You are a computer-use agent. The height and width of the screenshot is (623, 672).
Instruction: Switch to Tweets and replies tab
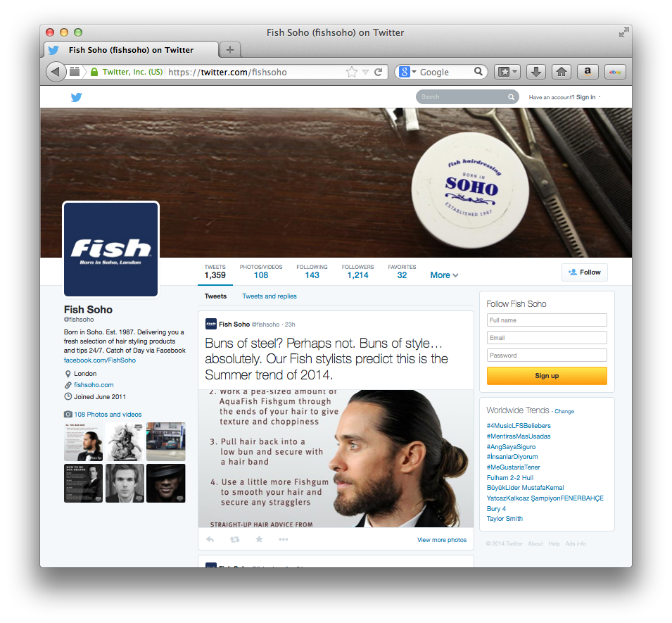coord(269,296)
